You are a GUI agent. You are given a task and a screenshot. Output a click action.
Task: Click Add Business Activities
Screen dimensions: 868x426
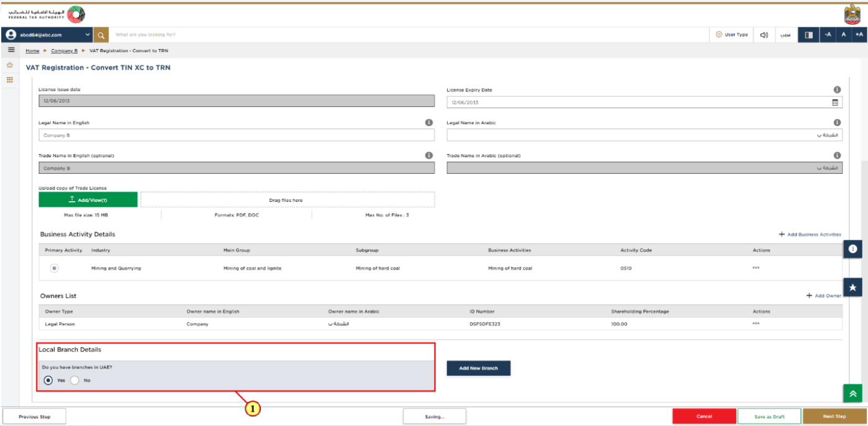pyautogui.click(x=810, y=234)
